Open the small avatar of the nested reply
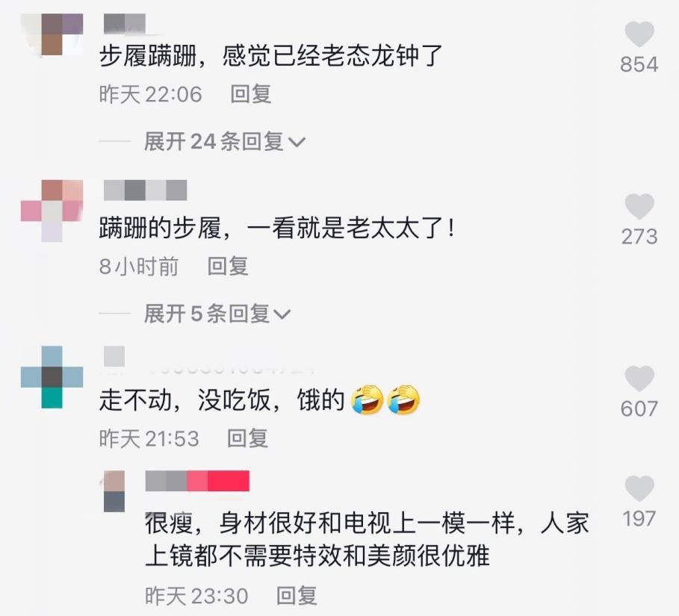Image resolution: width=679 pixels, height=616 pixels. coord(114,491)
